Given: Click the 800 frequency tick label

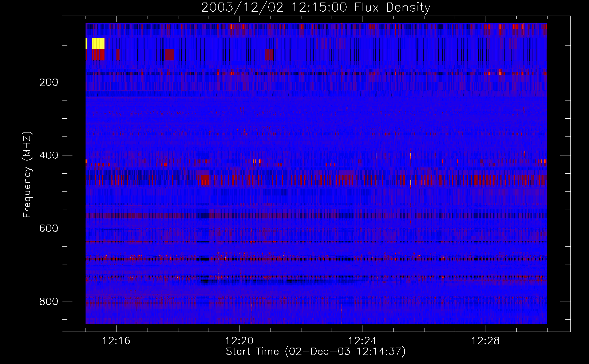Looking at the screenshot, I should (x=49, y=301).
